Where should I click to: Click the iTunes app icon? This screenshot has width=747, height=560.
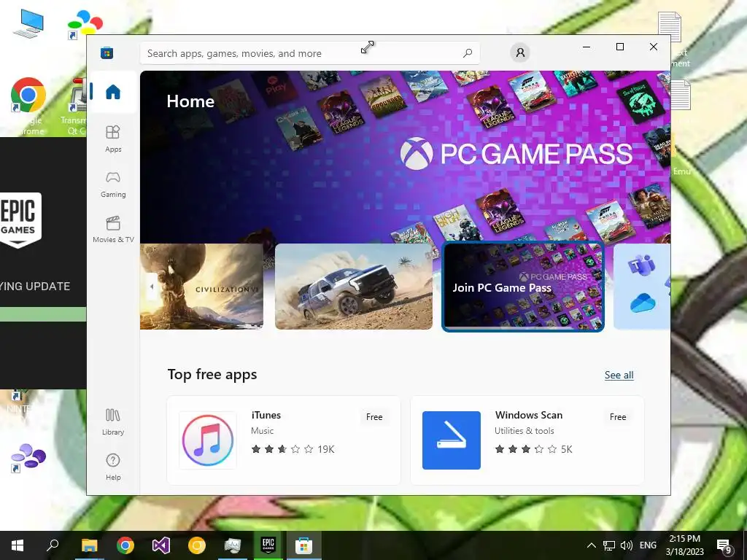click(208, 440)
